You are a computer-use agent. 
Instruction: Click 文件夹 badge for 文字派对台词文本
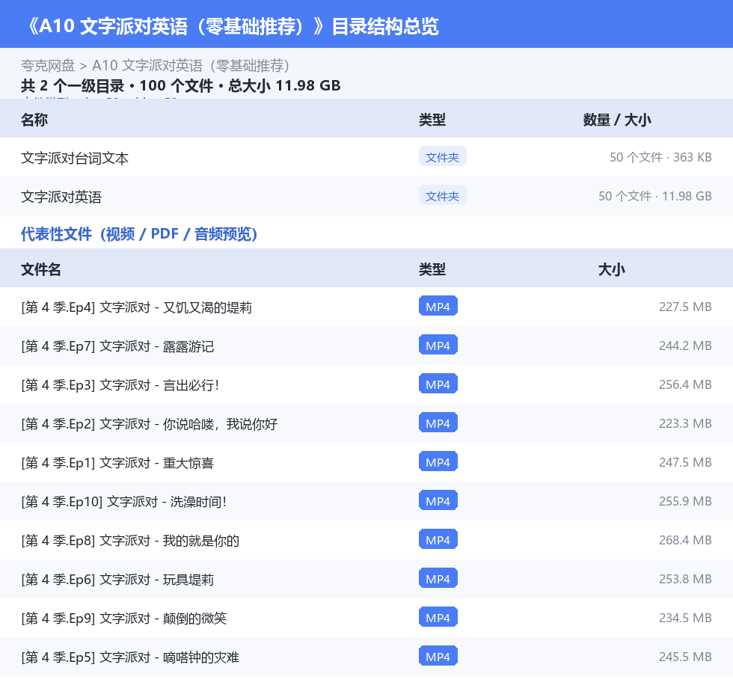[x=442, y=157]
